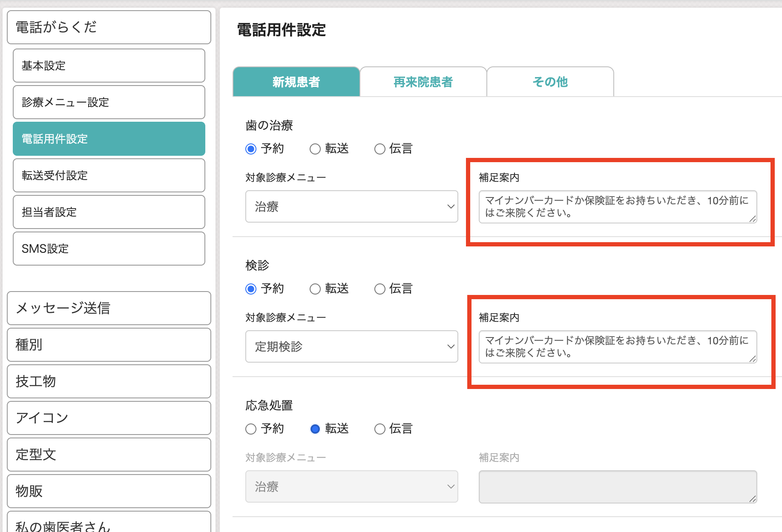Select 伝言 radio under 検診
Screen dimensions: 782x532
[x=379, y=289]
